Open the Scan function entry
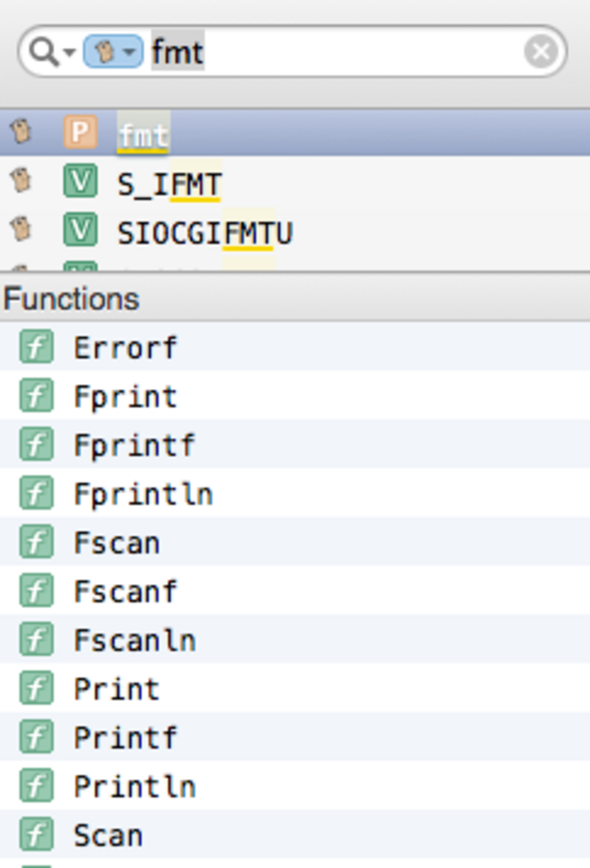590x868 pixels. coord(108,835)
